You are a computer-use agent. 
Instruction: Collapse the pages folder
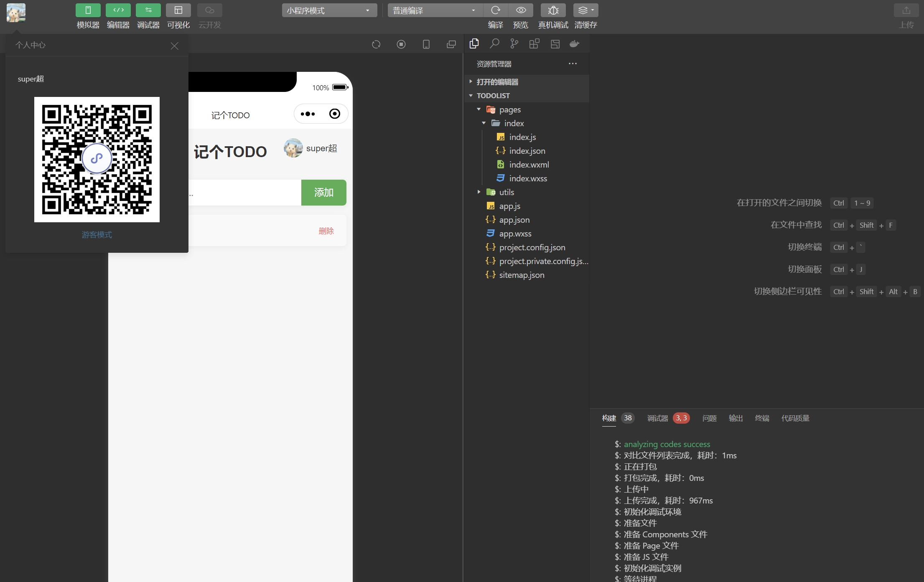(x=527, y=109)
